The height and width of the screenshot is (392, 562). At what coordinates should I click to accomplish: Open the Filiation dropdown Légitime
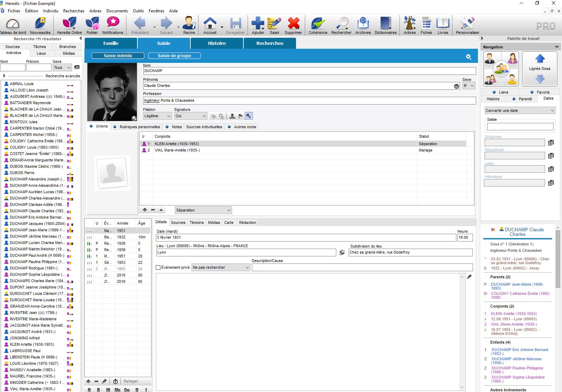(x=157, y=116)
